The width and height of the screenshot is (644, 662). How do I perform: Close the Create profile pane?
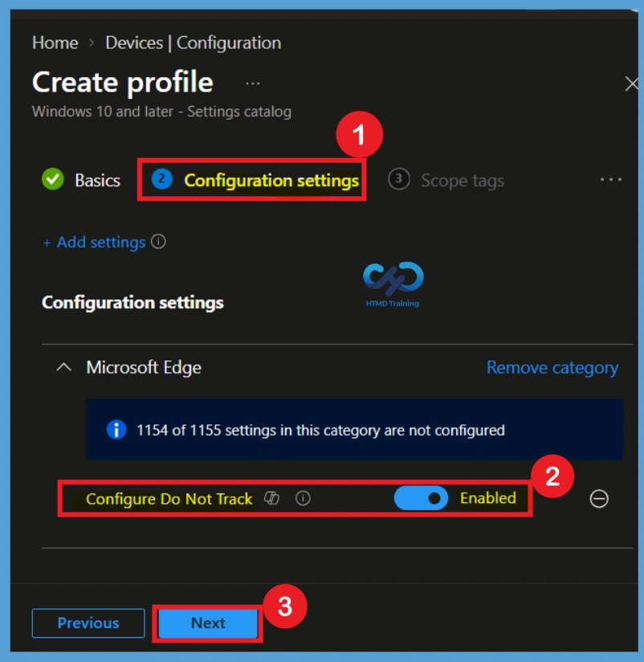(x=631, y=83)
